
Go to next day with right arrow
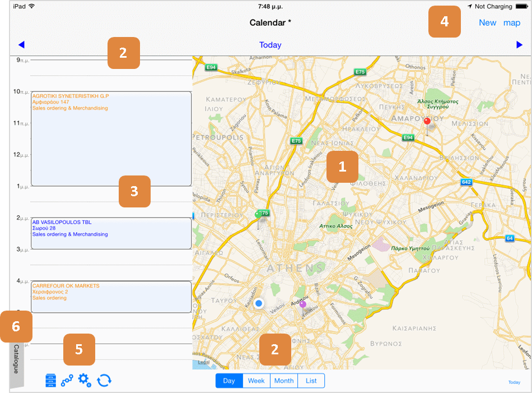[x=519, y=44]
